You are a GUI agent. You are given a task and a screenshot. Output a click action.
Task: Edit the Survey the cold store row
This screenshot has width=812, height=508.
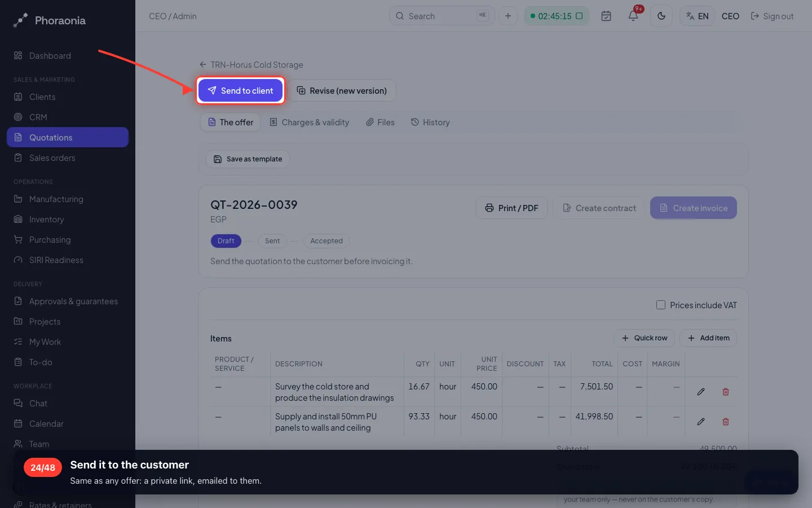point(701,392)
